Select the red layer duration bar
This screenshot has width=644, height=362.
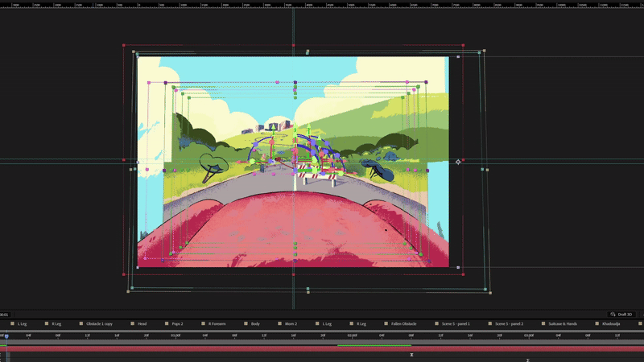322,349
